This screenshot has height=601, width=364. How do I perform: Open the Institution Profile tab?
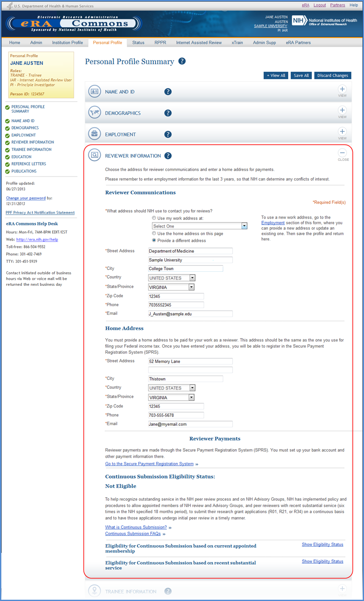pos(68,43)
